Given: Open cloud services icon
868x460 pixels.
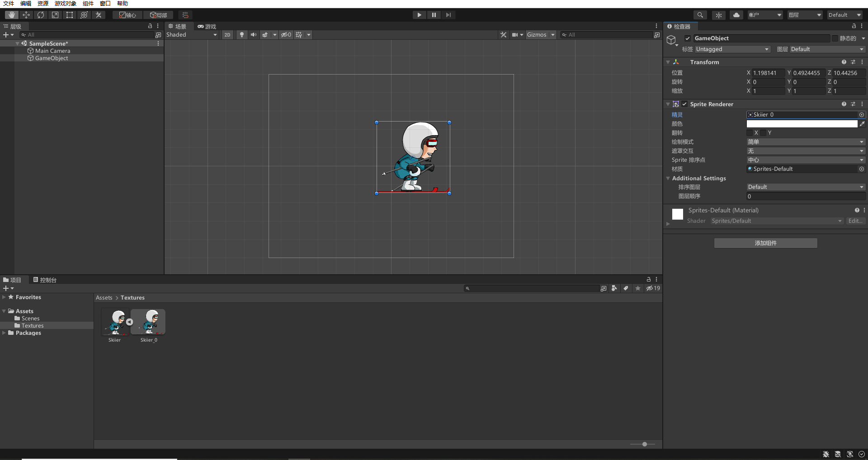Looking at the screenshot, I should point(736,15).
